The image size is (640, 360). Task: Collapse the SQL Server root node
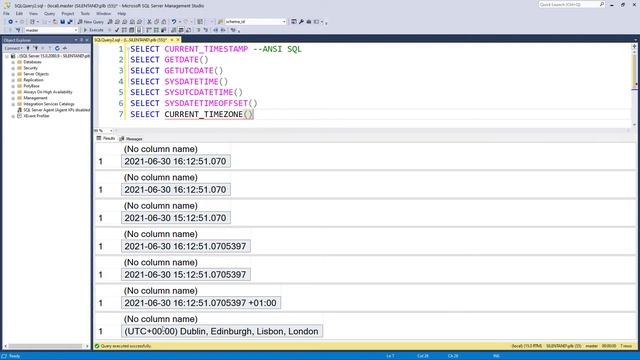click(7, 56)
